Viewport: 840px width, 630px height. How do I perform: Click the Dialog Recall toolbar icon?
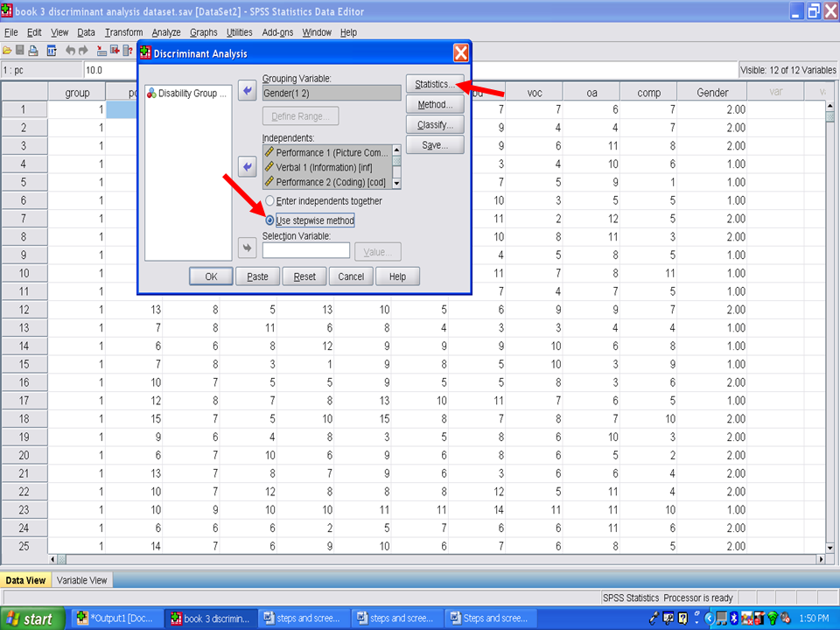tap(52, 51)
